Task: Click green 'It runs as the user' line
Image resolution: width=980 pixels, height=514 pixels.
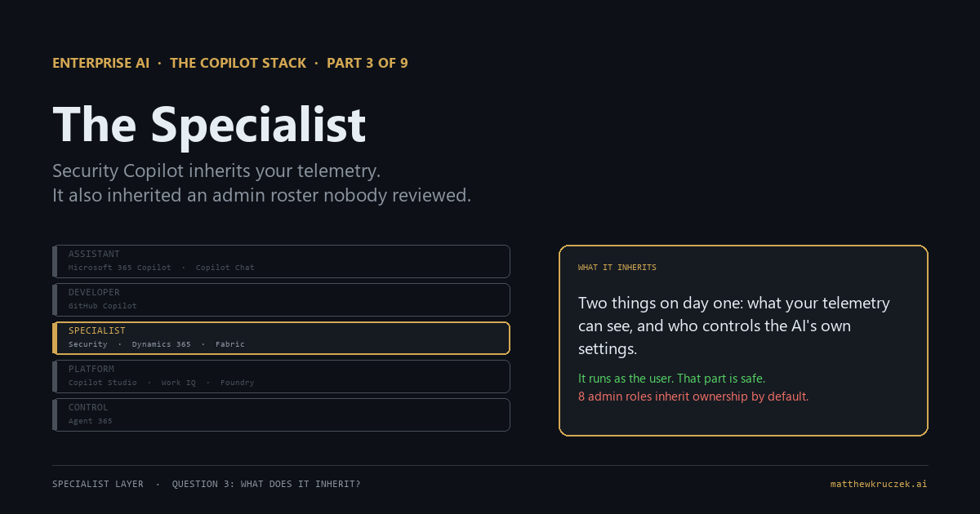Action: point(671,379)
